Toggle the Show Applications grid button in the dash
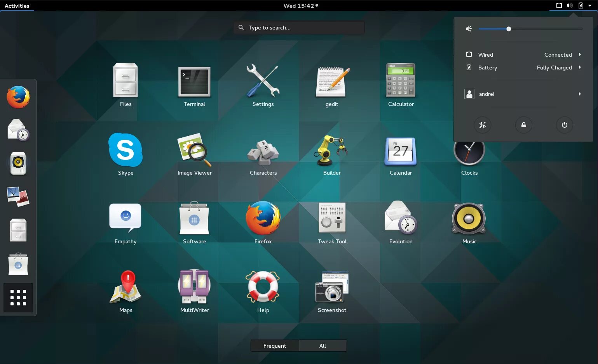The height and width of the screenshot is (364, 598). click(18, 298)
